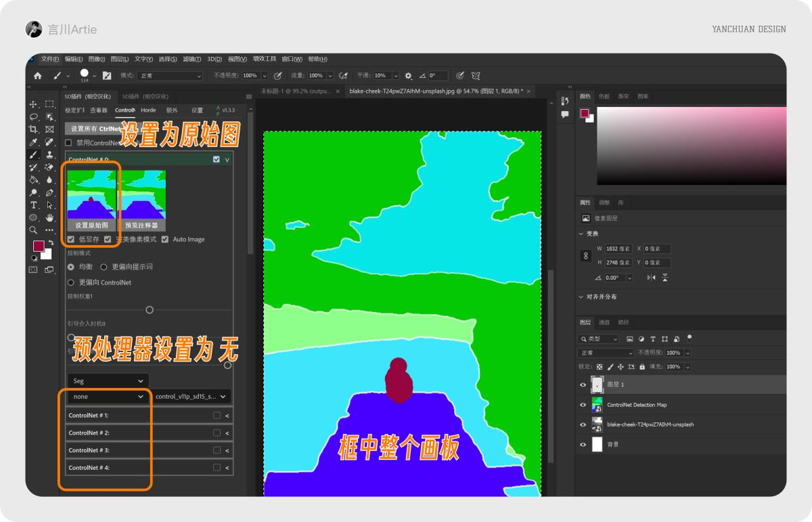Screen dimensions: 812x522
Task: Enable the Auto Image checkbox
Action: click(x=166, y=239)
